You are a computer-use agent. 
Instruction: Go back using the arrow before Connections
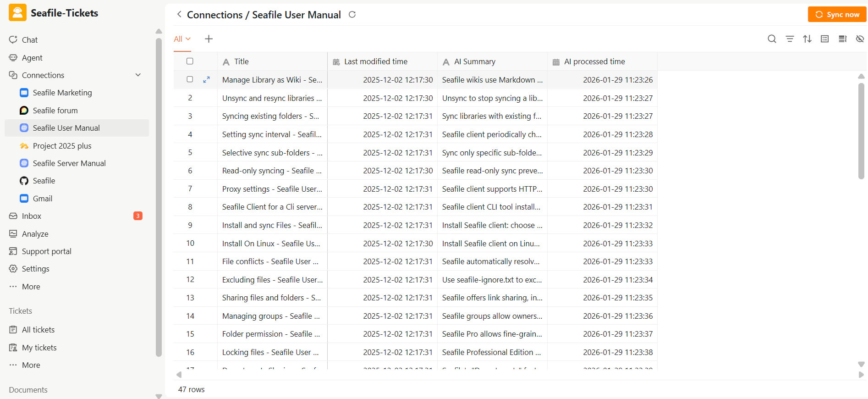179,14
